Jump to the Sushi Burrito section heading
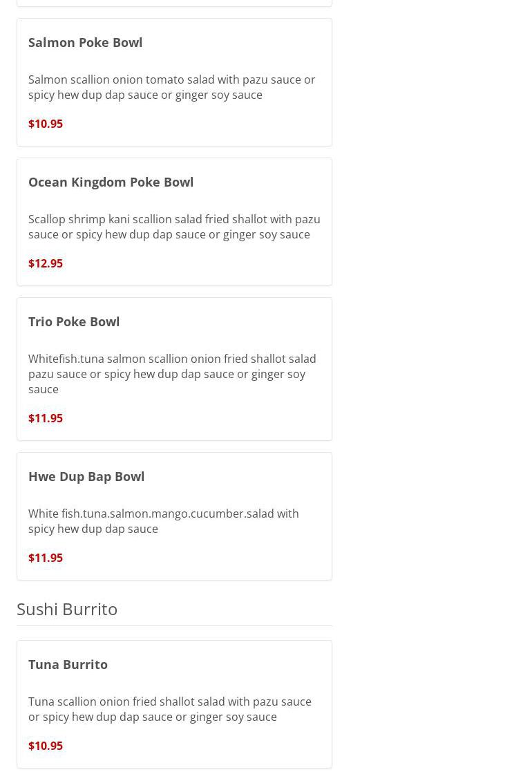Image resolution: width=532 pixels, height=772 pixels. coord(67,609)
